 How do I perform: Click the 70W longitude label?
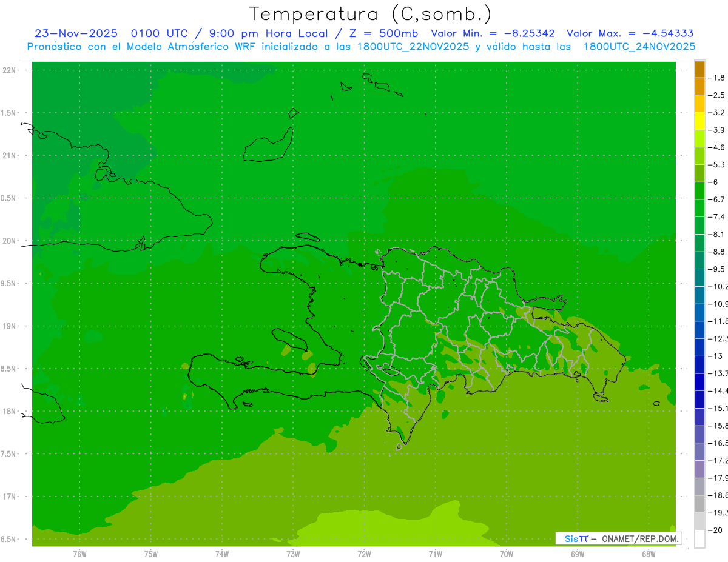pos(507,554)
